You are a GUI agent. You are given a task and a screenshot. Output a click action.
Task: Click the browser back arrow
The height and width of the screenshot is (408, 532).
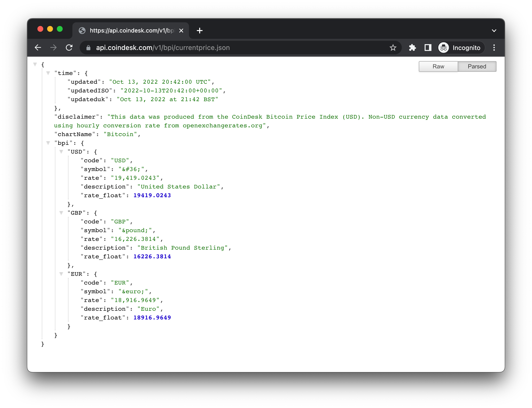coord(38,48)
